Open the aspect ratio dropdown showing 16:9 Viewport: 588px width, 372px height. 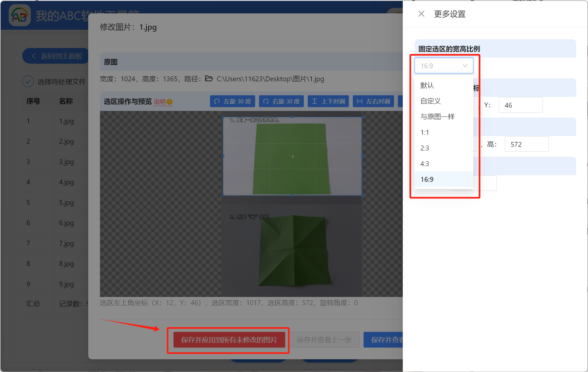click(x=443, y=65)
